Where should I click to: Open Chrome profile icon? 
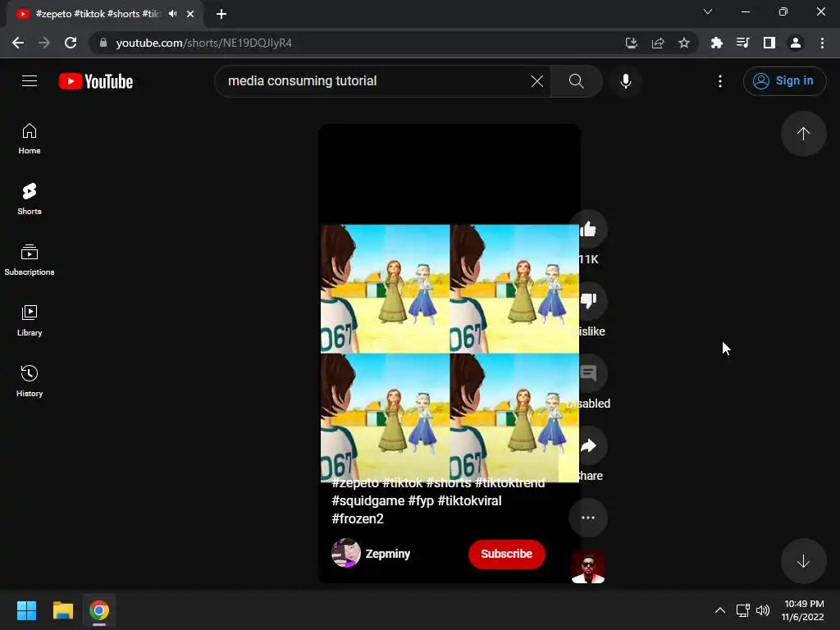[x=796, y=43]
